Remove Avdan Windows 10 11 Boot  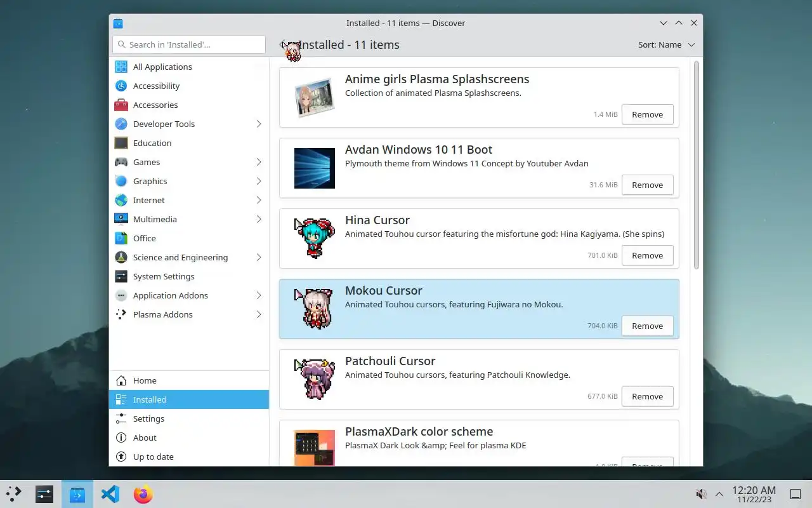647,185
